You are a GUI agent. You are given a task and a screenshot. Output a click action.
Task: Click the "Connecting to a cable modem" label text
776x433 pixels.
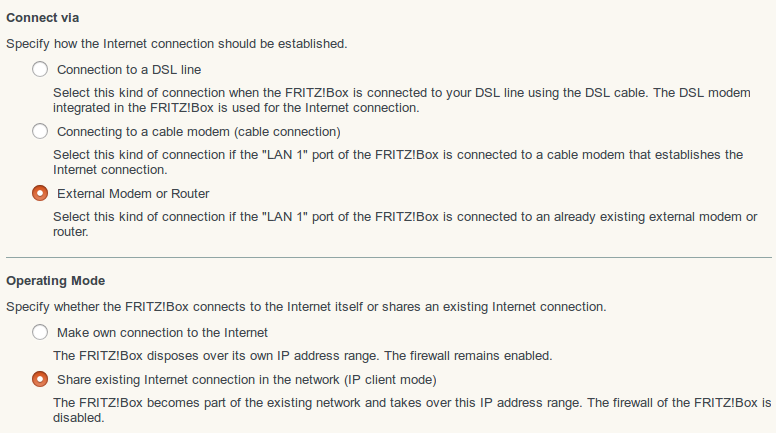click(199, 131)
